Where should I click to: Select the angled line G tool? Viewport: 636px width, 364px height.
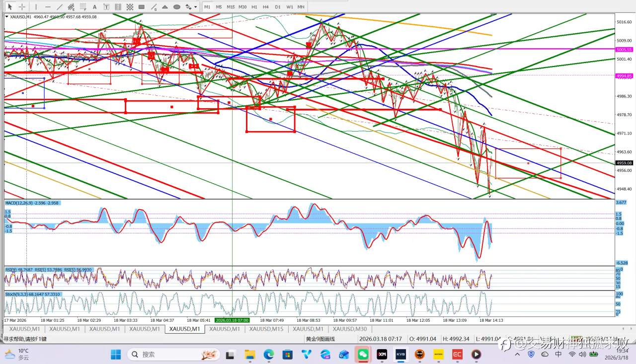click(x=154, y=7)
